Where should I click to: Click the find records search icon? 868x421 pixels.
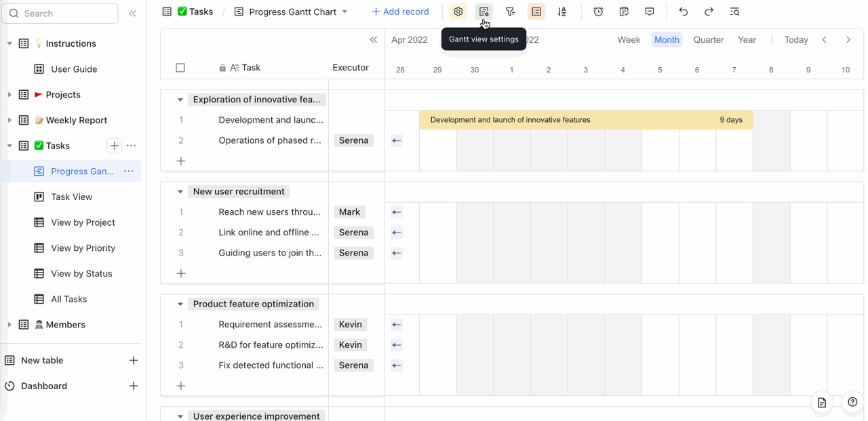(x=734, y=12)
